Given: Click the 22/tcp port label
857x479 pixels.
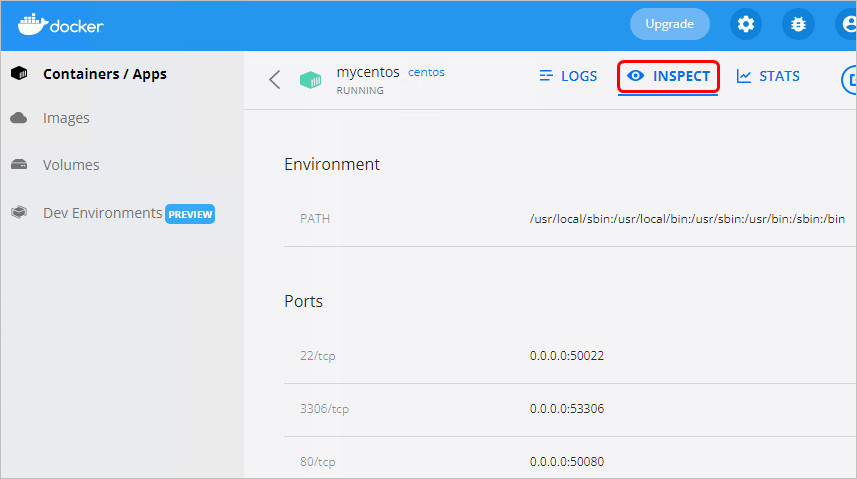Looking at the screenshot, I should (318, 356).
